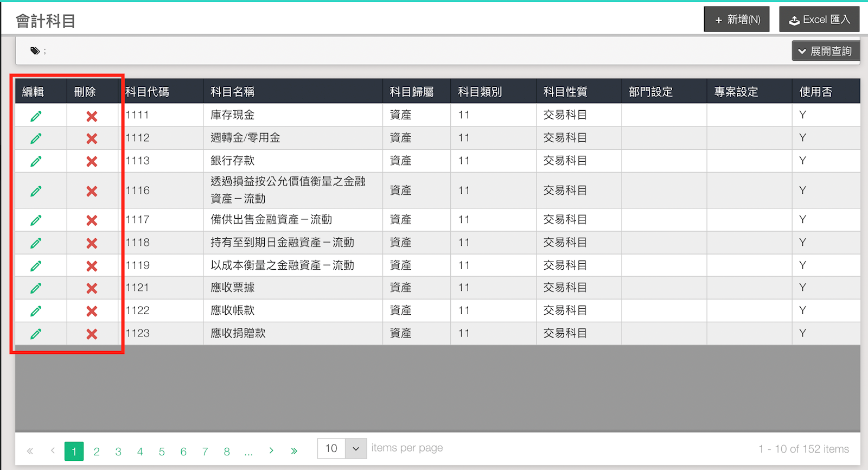Jump to the last page
Image resolution: width=868 pixels, height=470 pixels.
294,451
